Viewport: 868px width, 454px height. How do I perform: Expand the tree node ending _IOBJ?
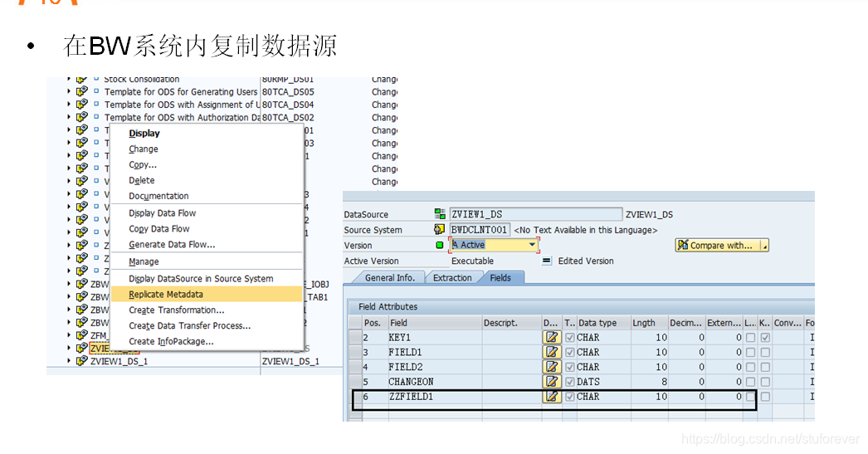pos(69,284)
